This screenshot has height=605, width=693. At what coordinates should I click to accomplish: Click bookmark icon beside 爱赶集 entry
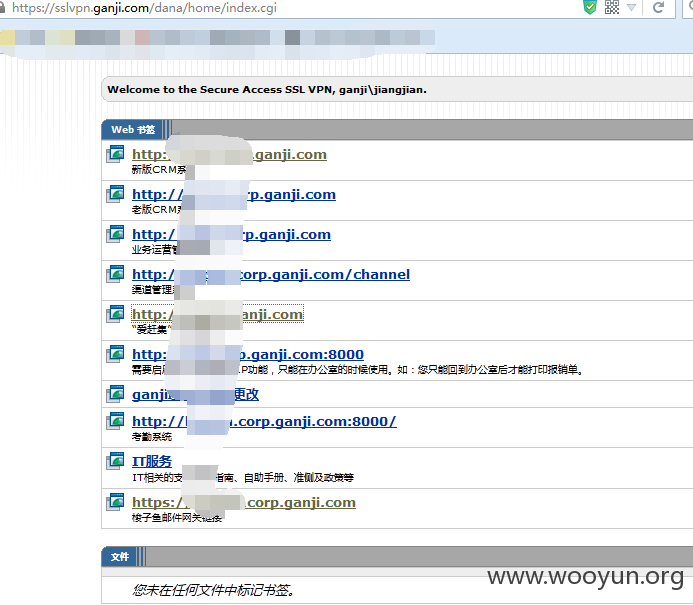(x=115, y=314)
